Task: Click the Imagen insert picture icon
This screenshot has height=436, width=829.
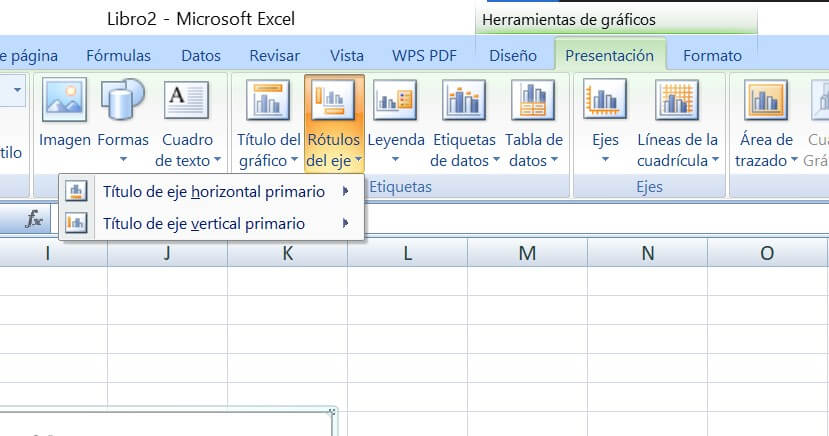Action: 64,101
